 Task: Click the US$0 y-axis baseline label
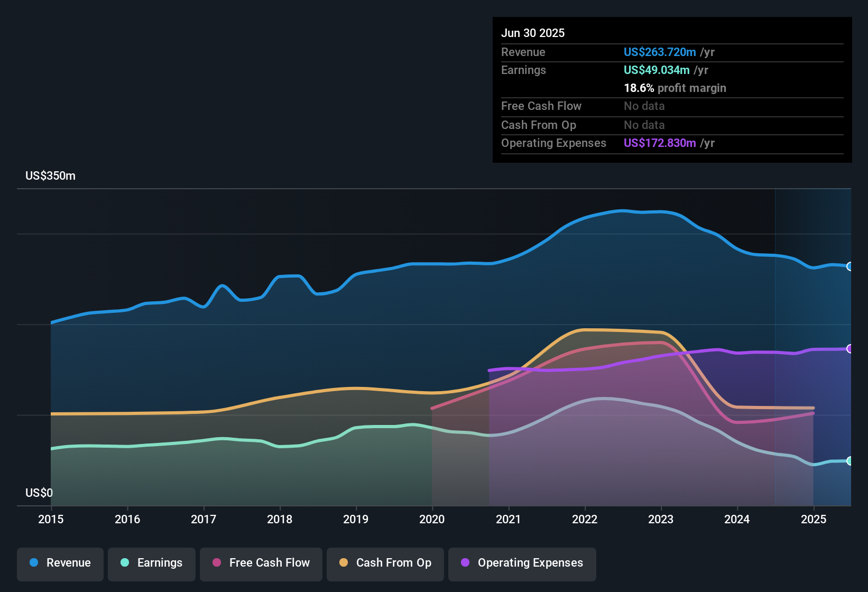point(39,493)
